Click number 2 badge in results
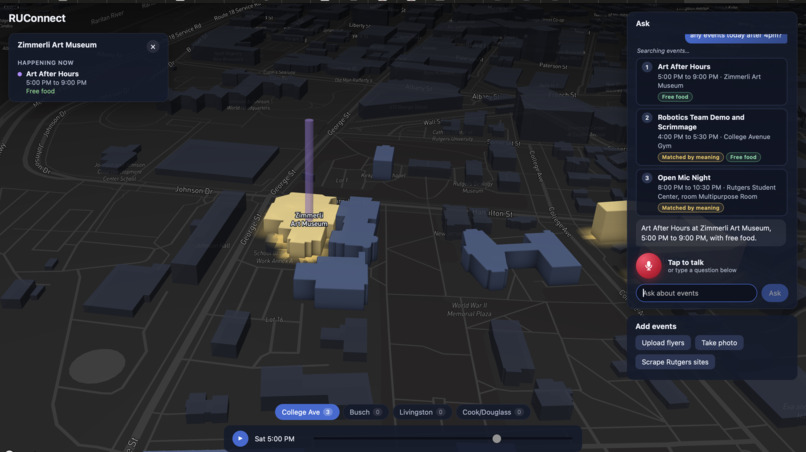806x452 pixels. [647, 118]
